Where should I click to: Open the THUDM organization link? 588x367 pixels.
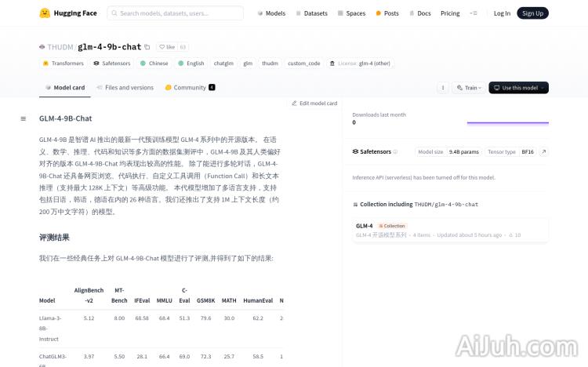coord(60,47)
